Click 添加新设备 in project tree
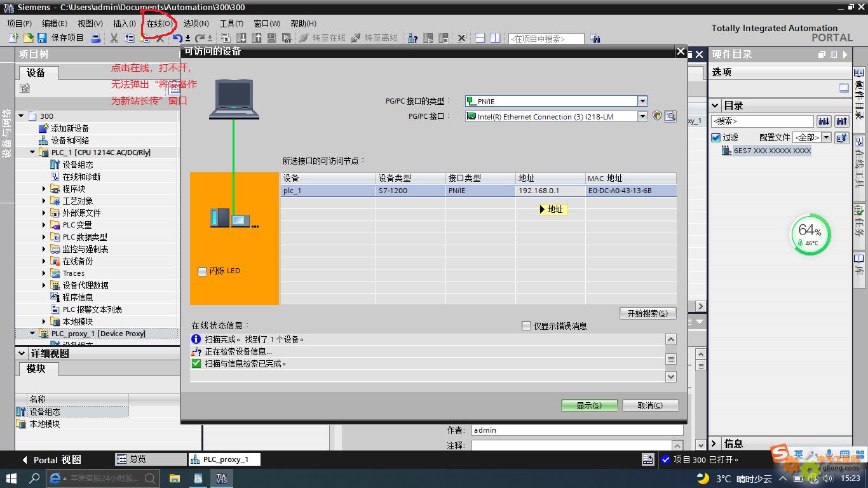 (70, 128)
